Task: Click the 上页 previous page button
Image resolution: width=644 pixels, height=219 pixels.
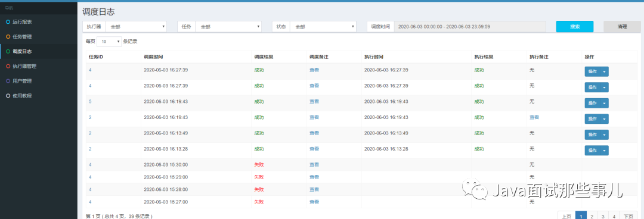Action: 566,216
